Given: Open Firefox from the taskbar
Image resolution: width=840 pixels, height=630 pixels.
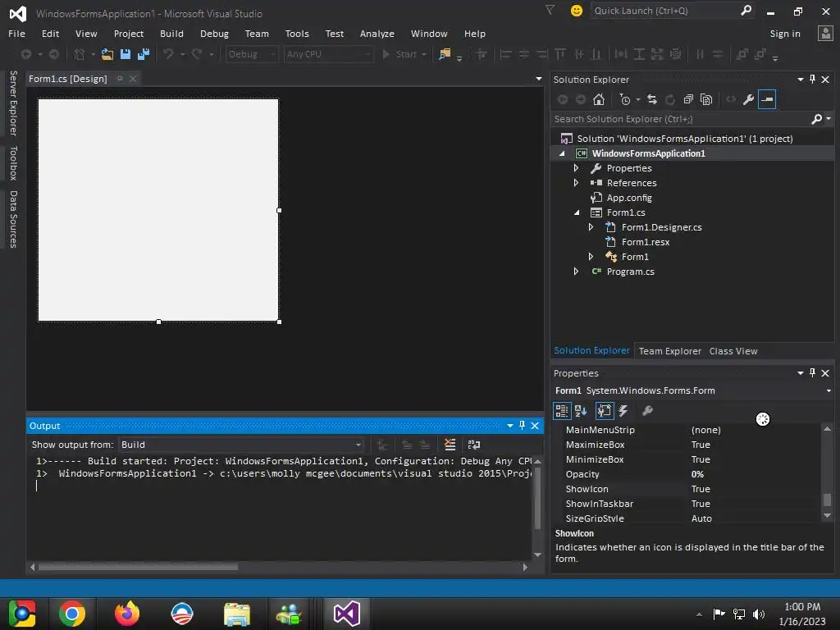Looking at the screenshot, I should coord(127,614).
